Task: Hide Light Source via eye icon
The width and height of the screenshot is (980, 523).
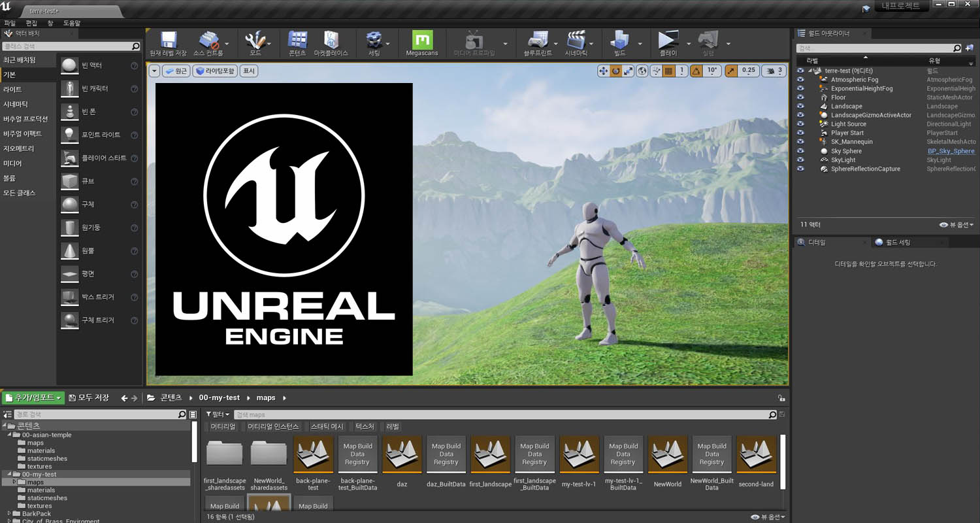Action: pyautogui.click(x=800, y=124)
